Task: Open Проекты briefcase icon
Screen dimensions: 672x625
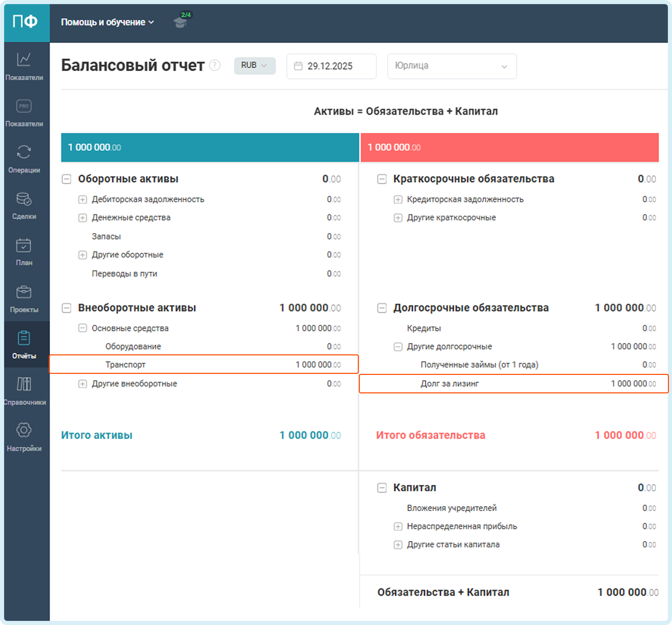Action: (24, 292)
